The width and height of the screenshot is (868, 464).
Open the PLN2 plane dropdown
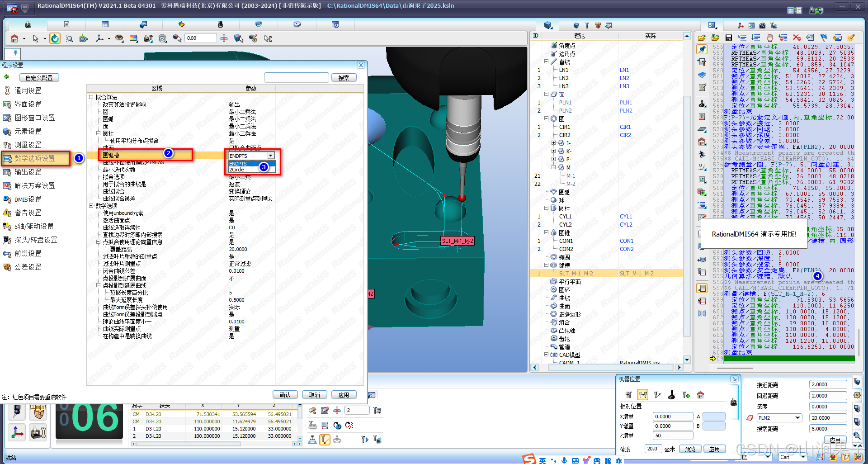[x=779, y=418]
